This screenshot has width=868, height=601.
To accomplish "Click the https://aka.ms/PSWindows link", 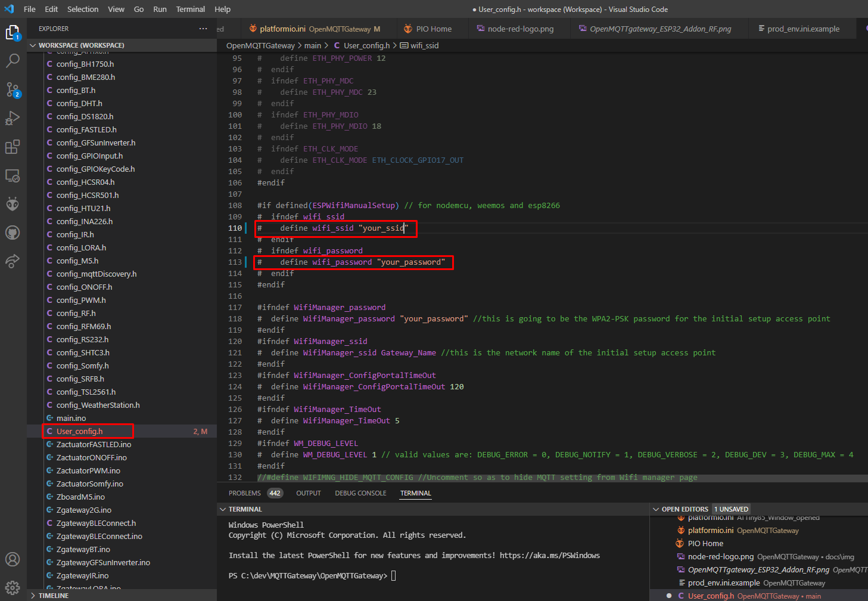I will (549, 555).
